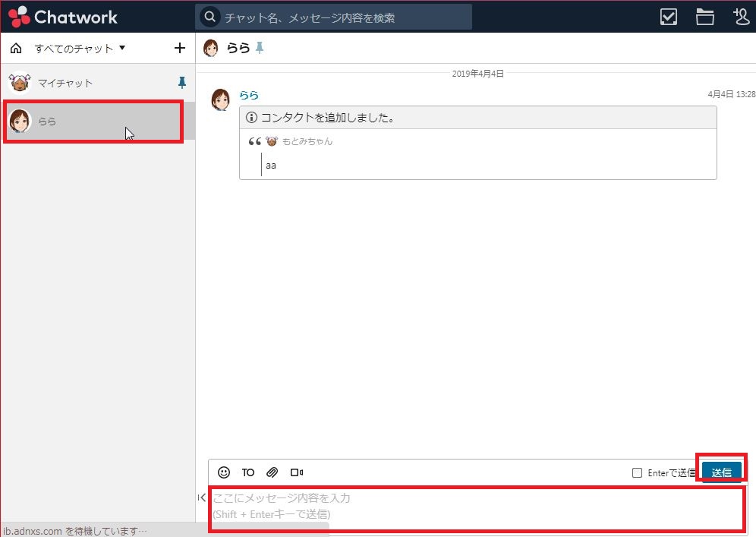Viewport: 756px width, 537px height.
Task: Click the add contact person icon
Action: pos(741,17)
